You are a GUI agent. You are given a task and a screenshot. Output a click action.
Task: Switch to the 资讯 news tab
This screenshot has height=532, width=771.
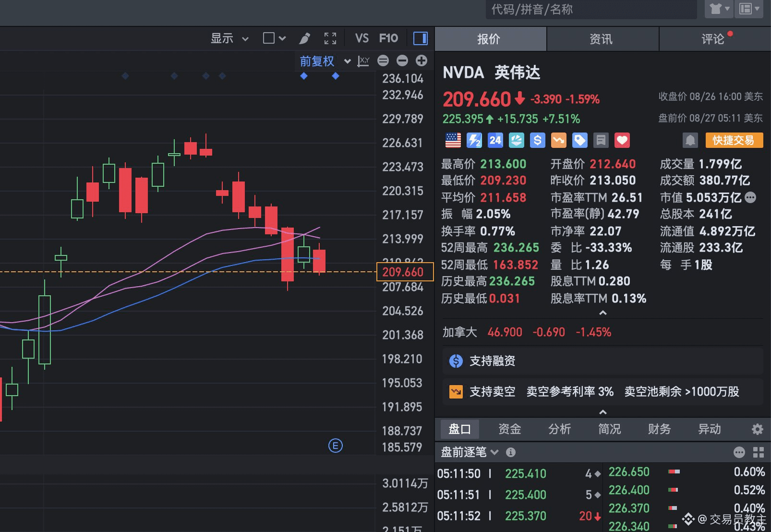[x=603, y=39]
